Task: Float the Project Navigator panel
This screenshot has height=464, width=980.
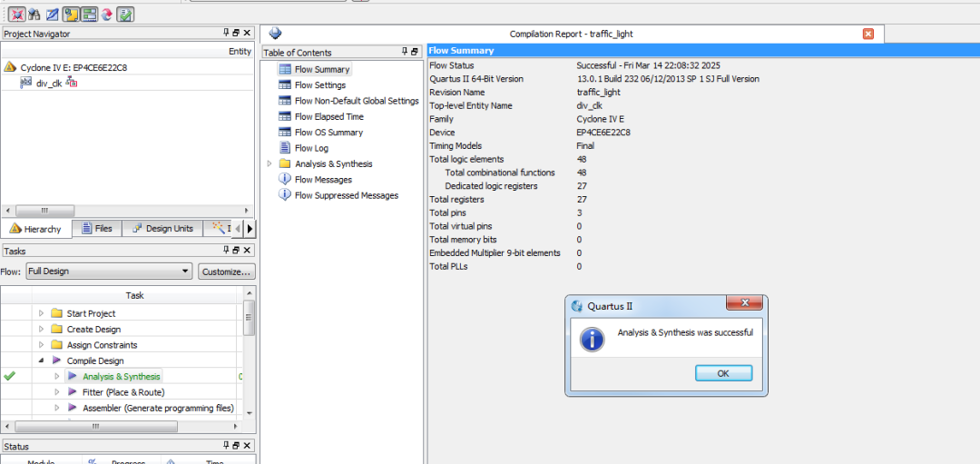Action: coord(236,33)
